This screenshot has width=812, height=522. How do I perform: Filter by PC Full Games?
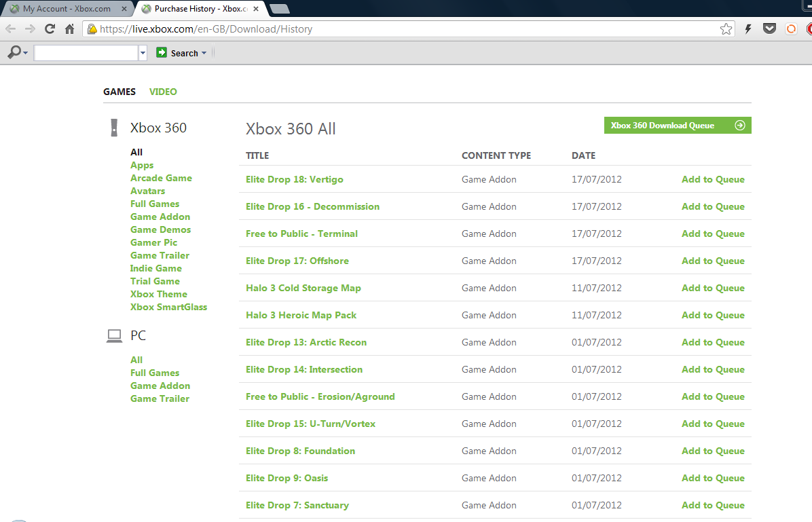point(155,373)
